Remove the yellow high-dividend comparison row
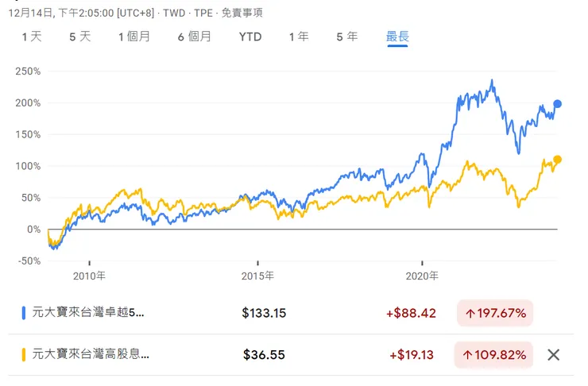This screenshot has width=588, height=386. click(x=554, y=355)
